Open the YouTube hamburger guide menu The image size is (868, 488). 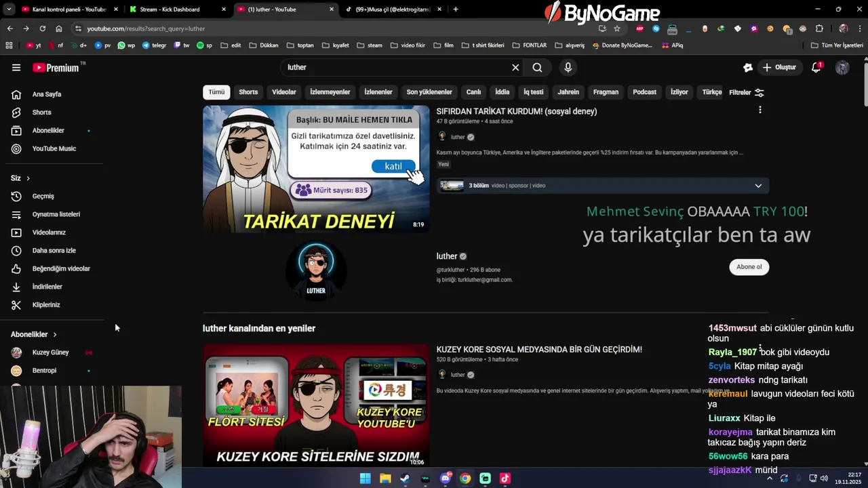(16, 68)
